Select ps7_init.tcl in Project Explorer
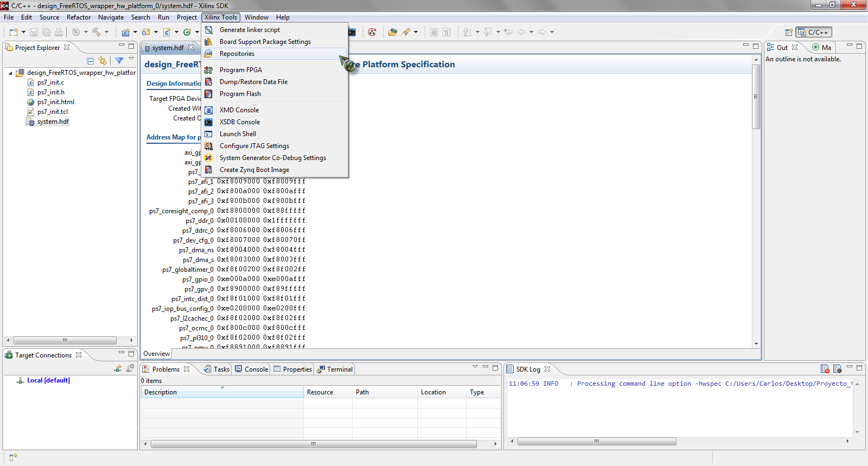Image resolution: width=868 pixels, height=466 pixels. (52, 112)
